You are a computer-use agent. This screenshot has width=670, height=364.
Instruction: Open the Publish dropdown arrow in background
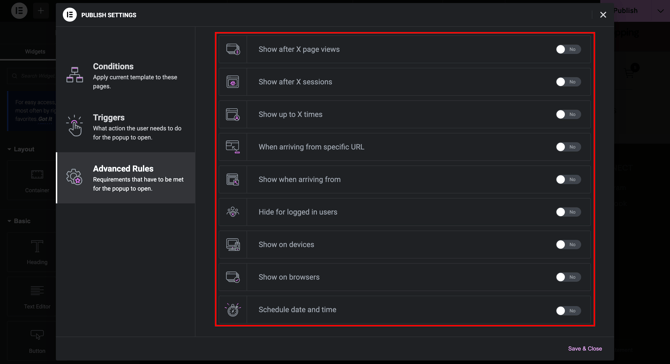pos(660,11)
